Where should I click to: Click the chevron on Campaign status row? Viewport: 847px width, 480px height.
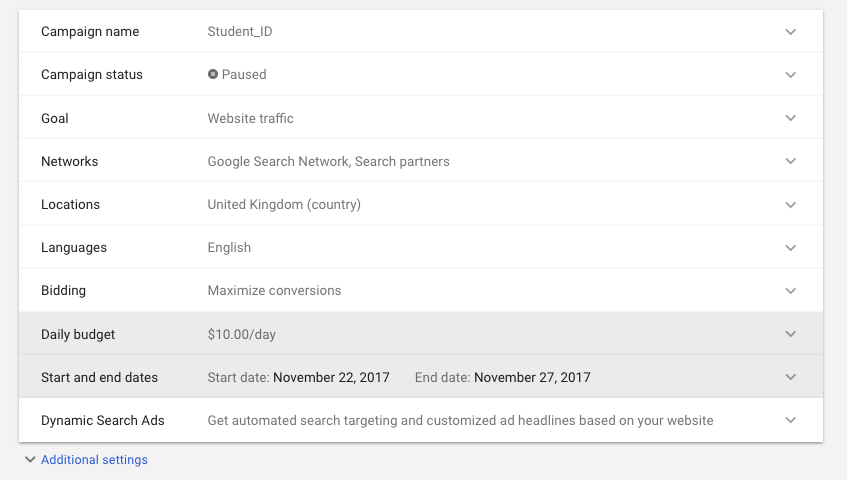click(x=791, y=75)
